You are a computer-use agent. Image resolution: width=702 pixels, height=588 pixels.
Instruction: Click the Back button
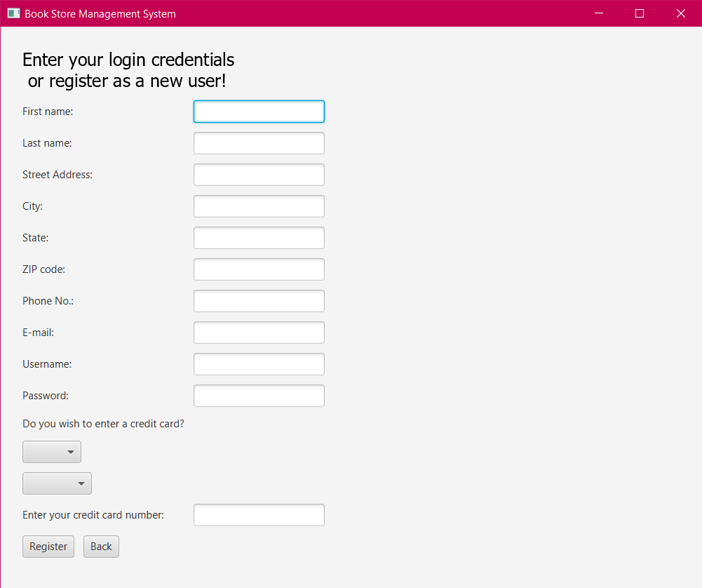101,547
